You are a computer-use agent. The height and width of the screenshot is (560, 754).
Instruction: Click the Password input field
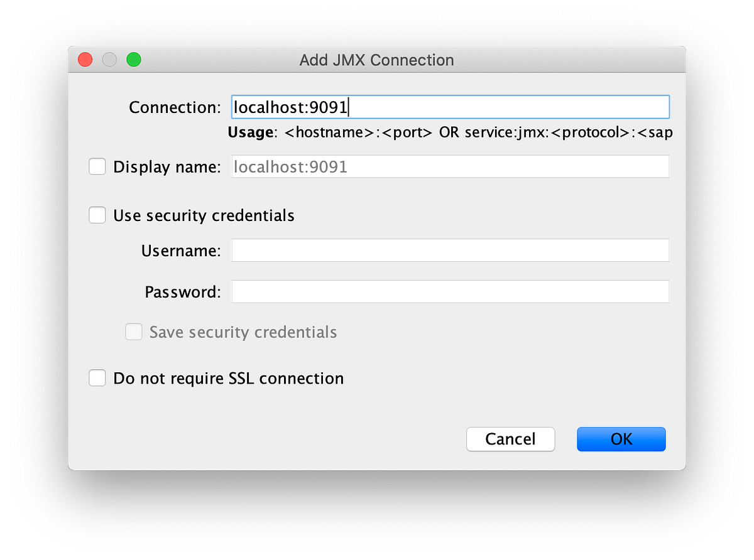pos(450,291)
